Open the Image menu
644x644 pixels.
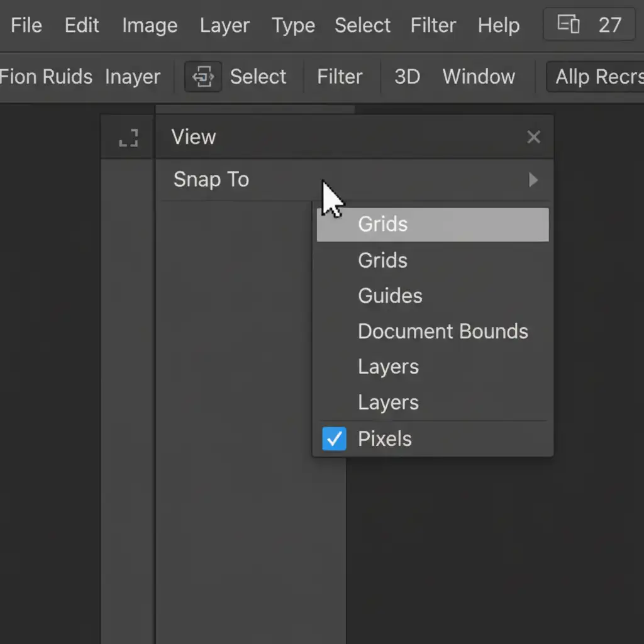point(150,26)
